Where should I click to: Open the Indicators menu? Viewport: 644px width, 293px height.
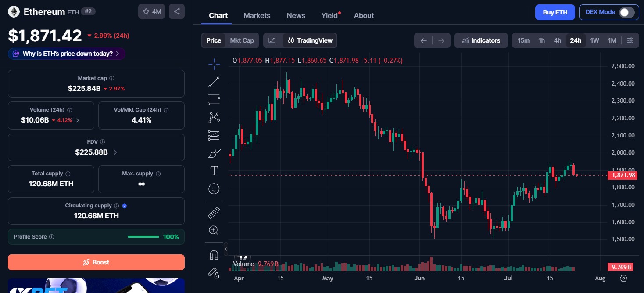pos(481,40)
